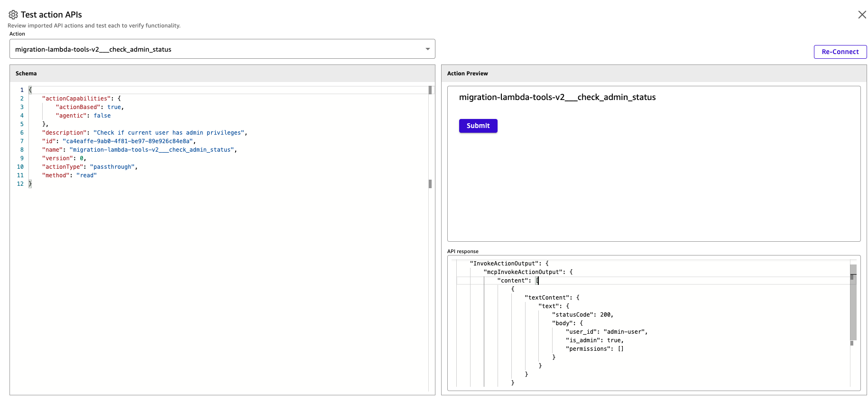Click line number 1 in schema gutter
Viewport: 868px width, 401px height.
click(22, 90)
